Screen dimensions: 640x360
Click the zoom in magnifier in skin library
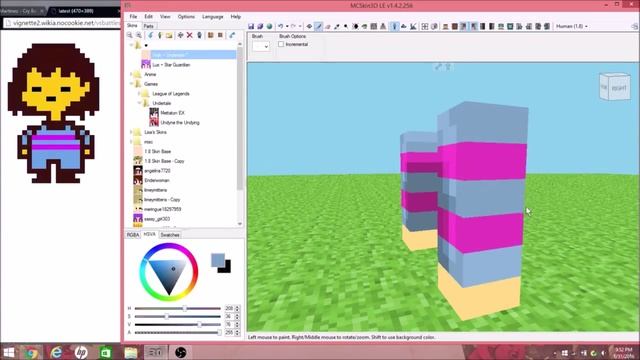point(139,36)
